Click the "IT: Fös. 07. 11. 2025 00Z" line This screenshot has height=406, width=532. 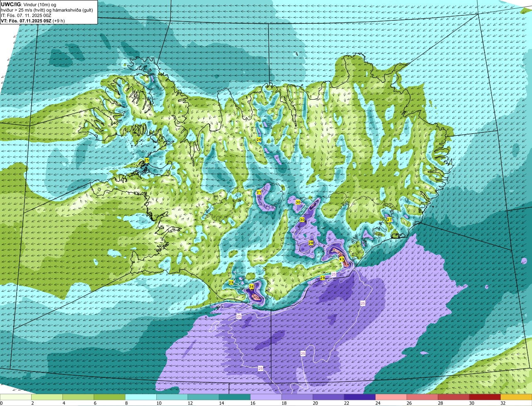26,15
